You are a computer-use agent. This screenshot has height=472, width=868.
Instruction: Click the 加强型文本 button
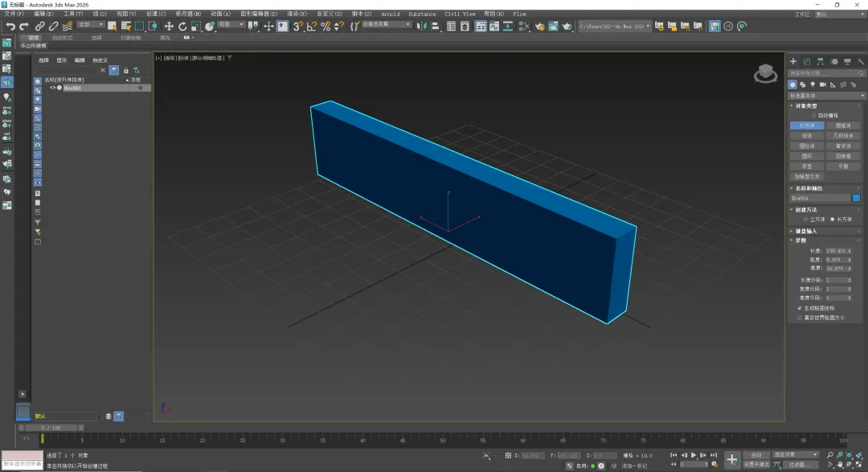(x=807, y=177)
